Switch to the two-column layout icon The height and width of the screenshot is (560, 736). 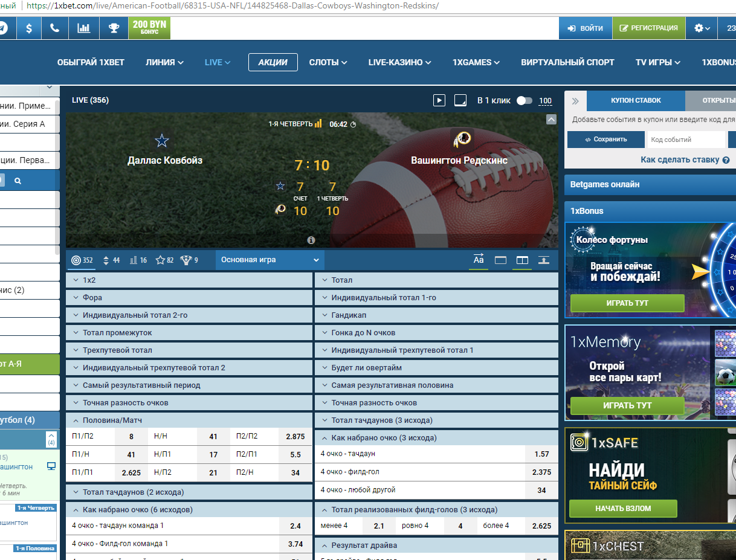click(522, 260)
